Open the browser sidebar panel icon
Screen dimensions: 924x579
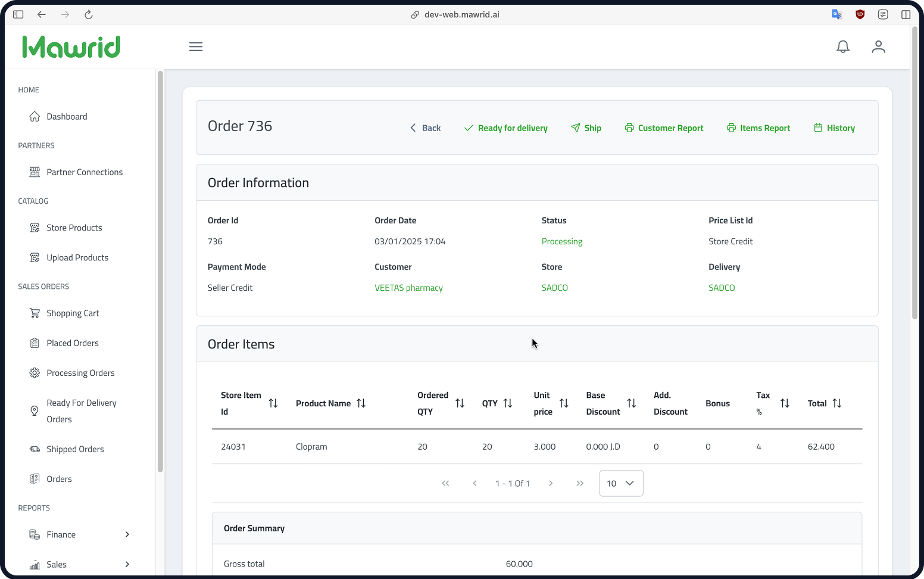(18, 14)
